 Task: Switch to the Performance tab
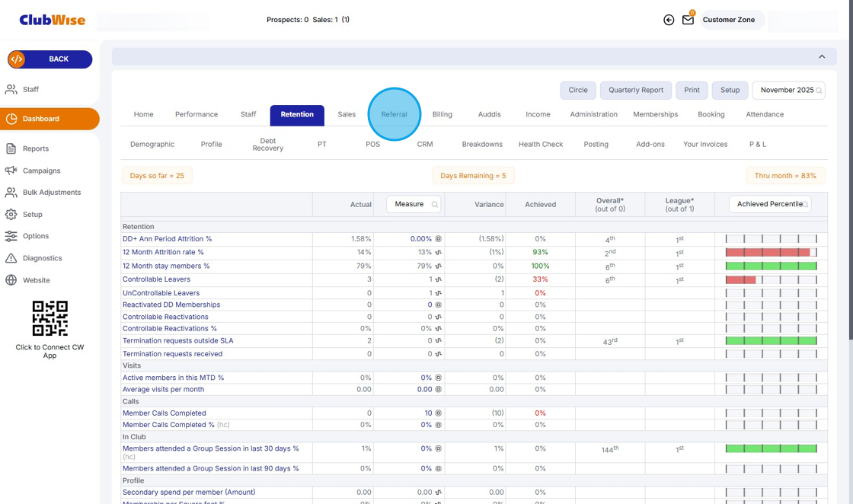[196, 114]
